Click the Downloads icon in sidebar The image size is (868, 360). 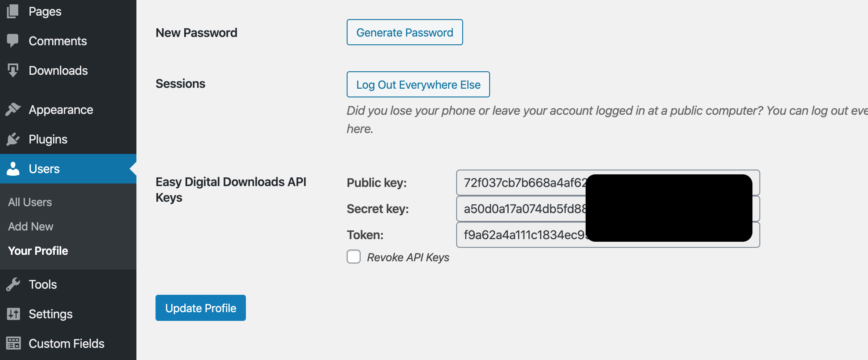click(13, 70)
